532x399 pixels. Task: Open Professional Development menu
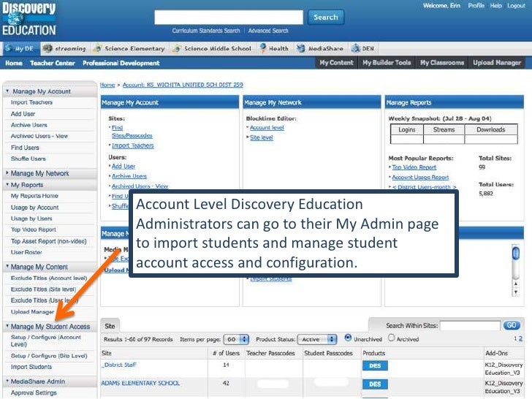click(121, 63)
